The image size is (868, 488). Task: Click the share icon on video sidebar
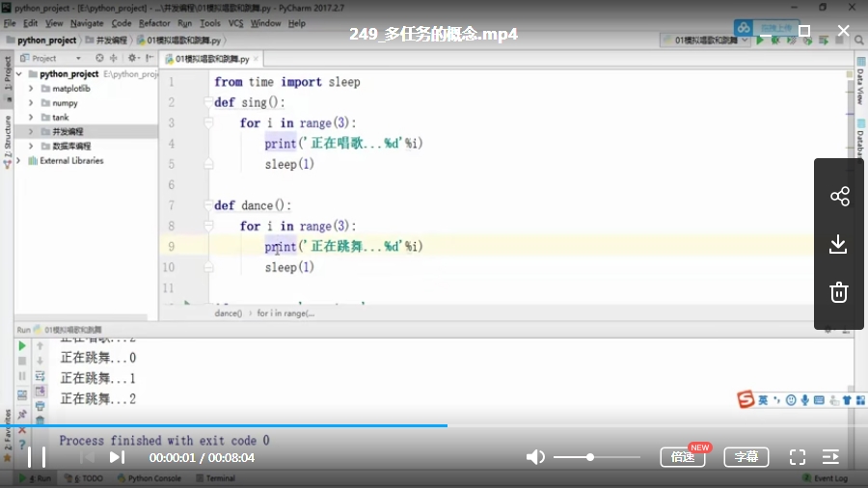point(839,196)
